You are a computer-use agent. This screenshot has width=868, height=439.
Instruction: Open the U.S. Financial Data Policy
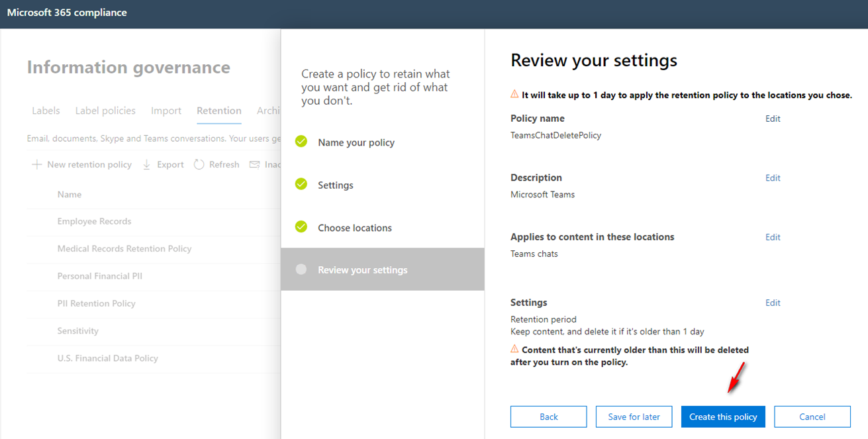tap(108, 358)
